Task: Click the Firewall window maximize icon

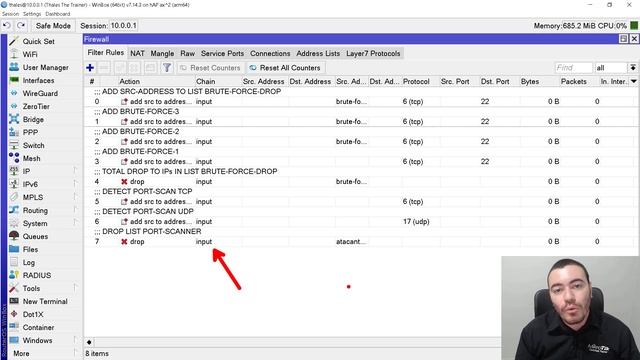Action: (x=623, y=39)
